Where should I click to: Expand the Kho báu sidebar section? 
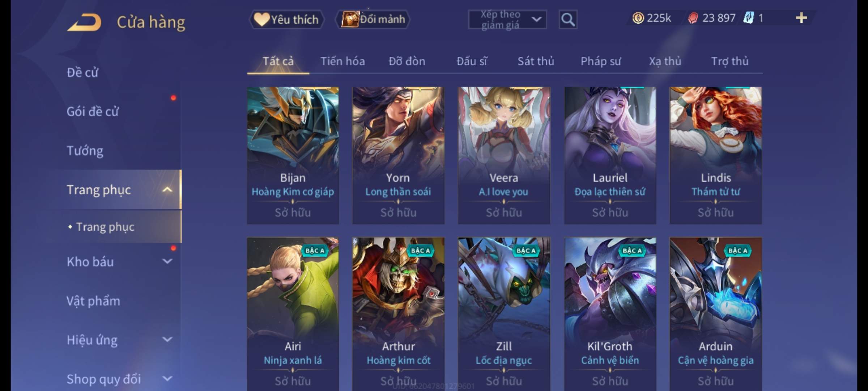pos(167,261)
